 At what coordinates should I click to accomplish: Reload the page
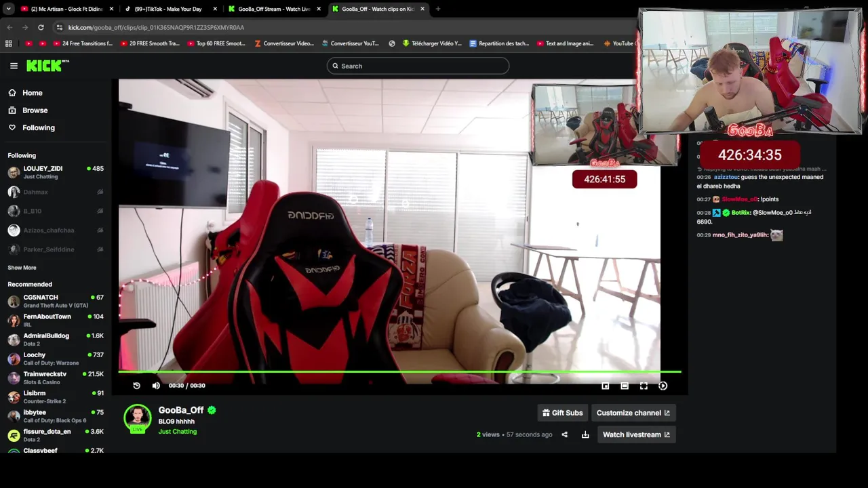tap(41, 27)
